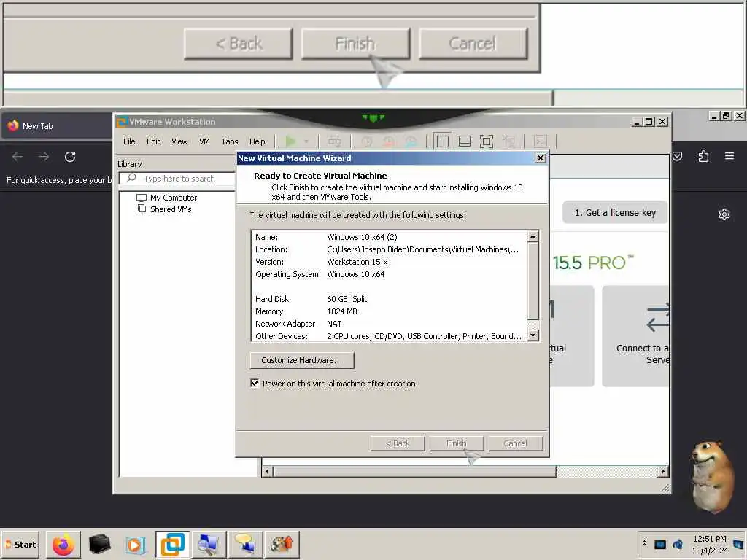Viewport: 747px width, 560px height.
Task: Click Cancel button in the wizard dialog
Action: coord(516,443)
